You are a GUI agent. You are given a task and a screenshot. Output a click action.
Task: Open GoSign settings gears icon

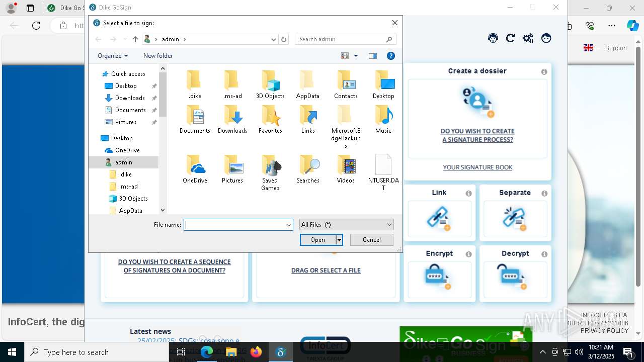pyautogui.click(x=528, y=38)
